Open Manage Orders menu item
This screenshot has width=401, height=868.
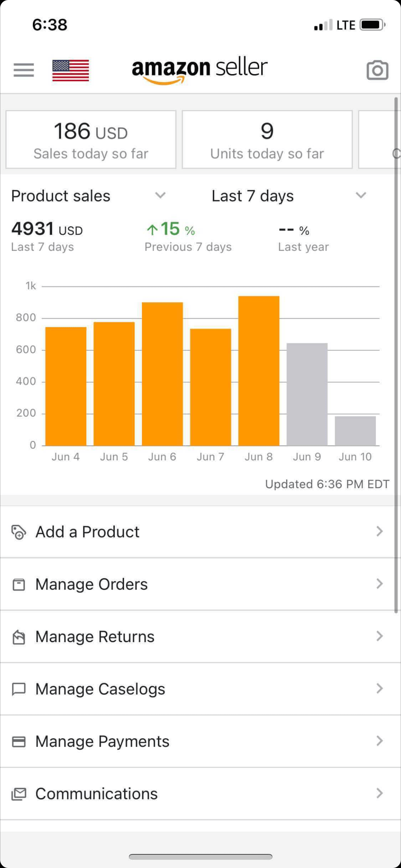[x=92, y=584]
